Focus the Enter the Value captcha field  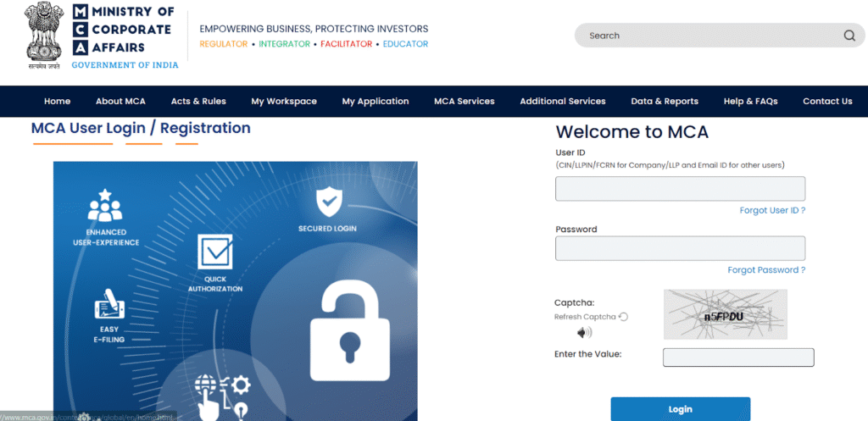(737, 357)
